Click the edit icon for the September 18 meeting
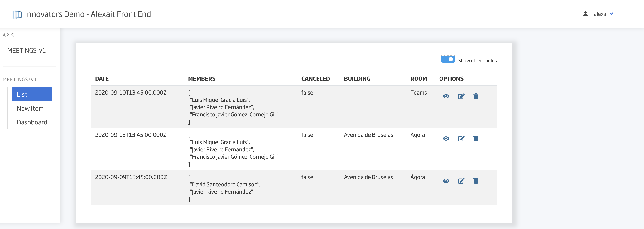Screen dimensions: 644x229 [461, 139]
